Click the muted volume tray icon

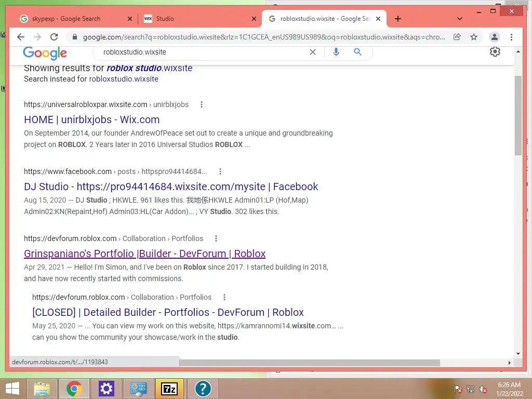tap(483, 389)
